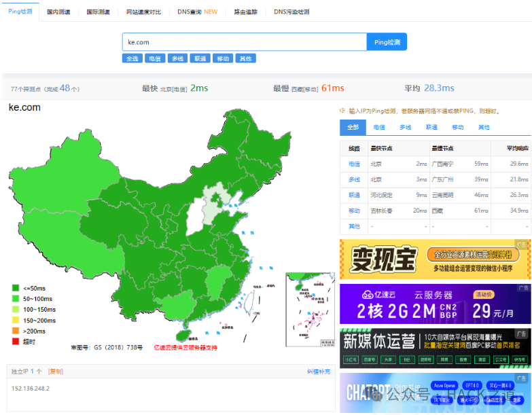Click Hainan island on the map
This screenshot has height=415, width=532.
(x=183, y=336)
